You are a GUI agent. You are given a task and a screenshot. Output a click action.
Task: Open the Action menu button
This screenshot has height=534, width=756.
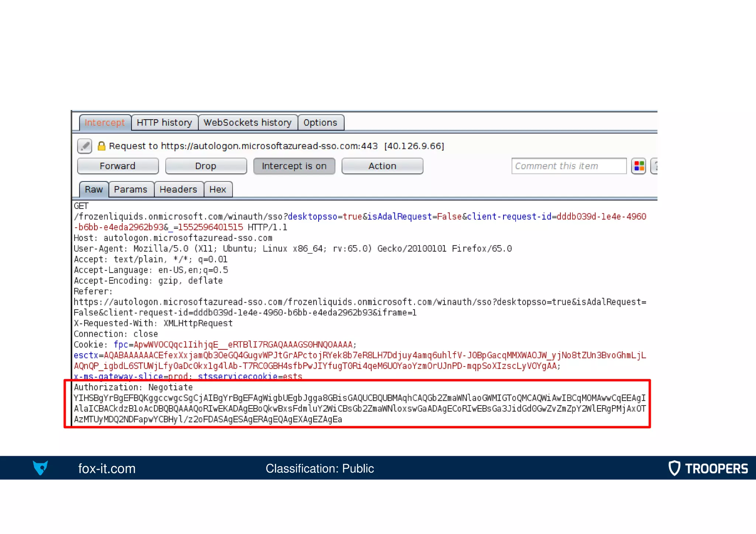[382, 166]
